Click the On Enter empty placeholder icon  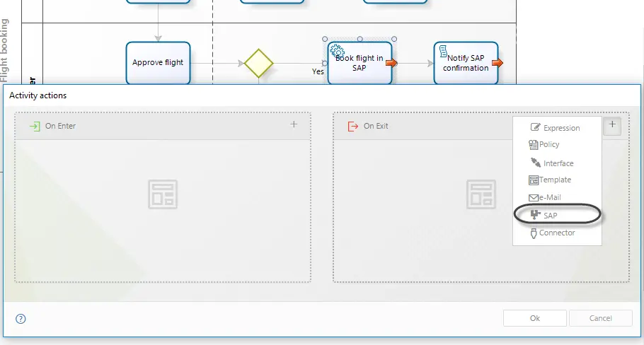(x=163, y=194)
